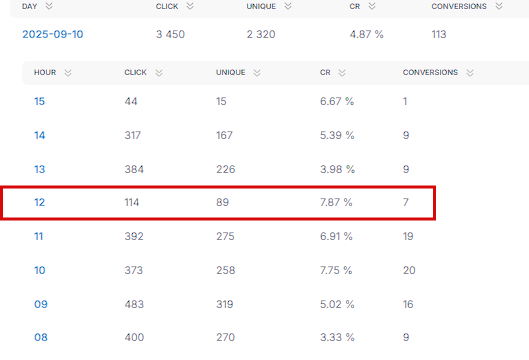Screen dimensions: 529x360
Task: Open hour 15 row link
Action: (39, 101)
